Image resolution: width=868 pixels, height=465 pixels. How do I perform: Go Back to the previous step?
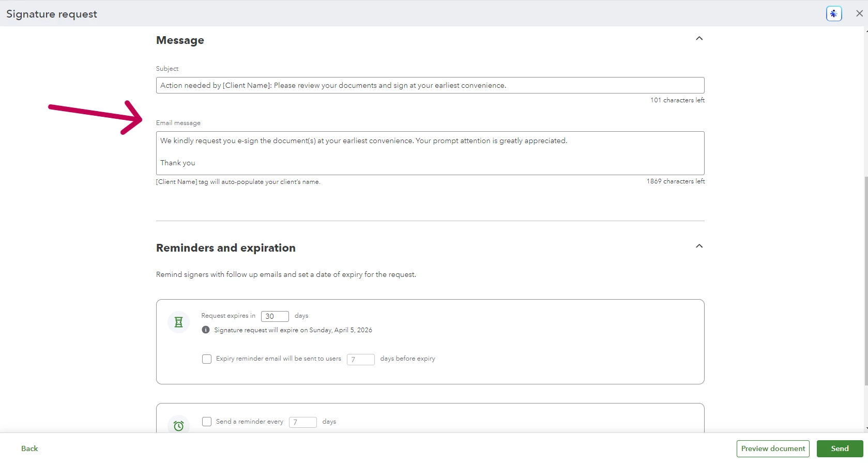[29, 448]
